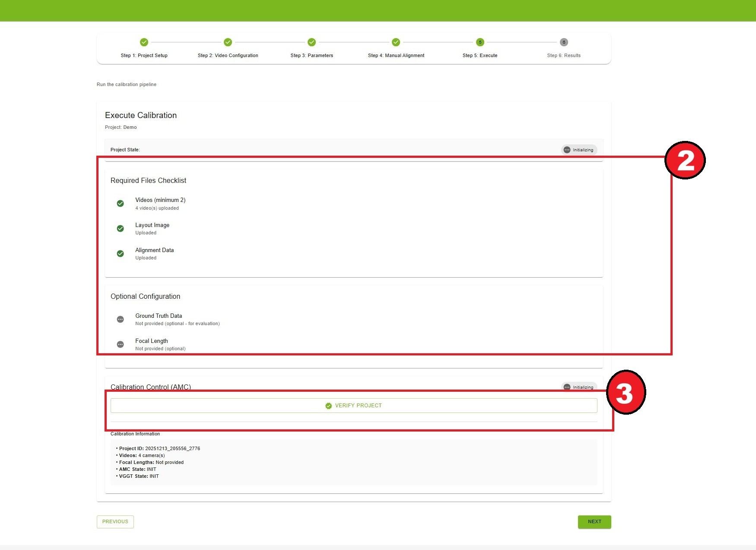The height and width of the screenshot is (550, 756).
Task: Click the Step 2 Video Configuration checkmark icon
Action: point(228,42)
